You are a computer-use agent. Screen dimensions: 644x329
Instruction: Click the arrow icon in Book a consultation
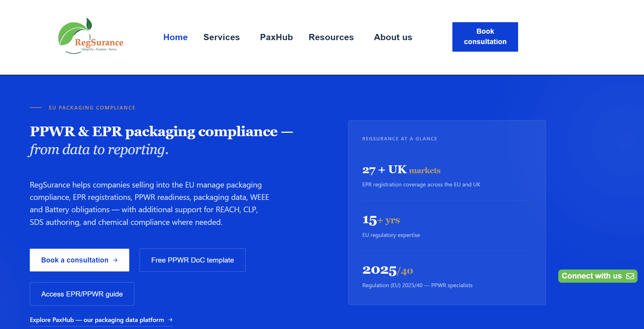coord(115,260)
